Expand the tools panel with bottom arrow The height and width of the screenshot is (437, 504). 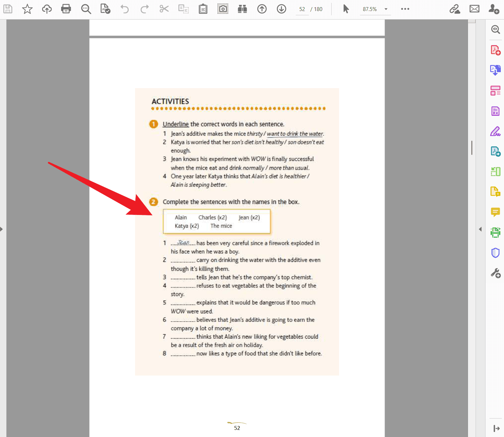(x=497, y=429)
